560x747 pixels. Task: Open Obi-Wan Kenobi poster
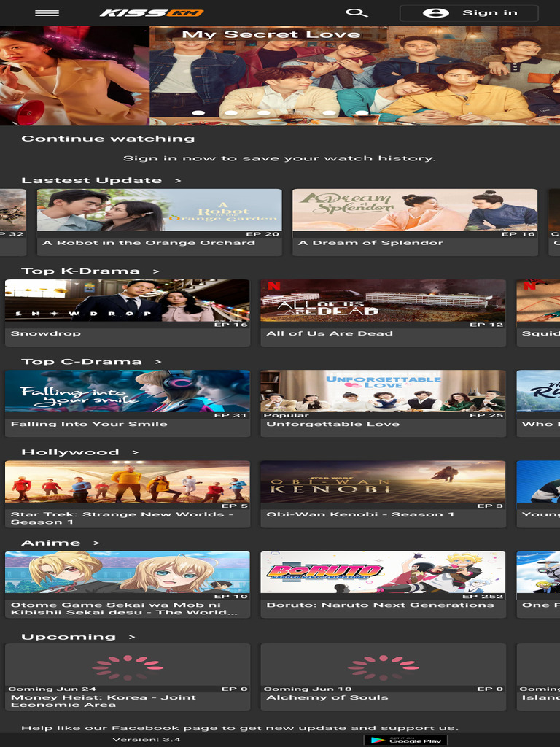click(x=383, y=481)
